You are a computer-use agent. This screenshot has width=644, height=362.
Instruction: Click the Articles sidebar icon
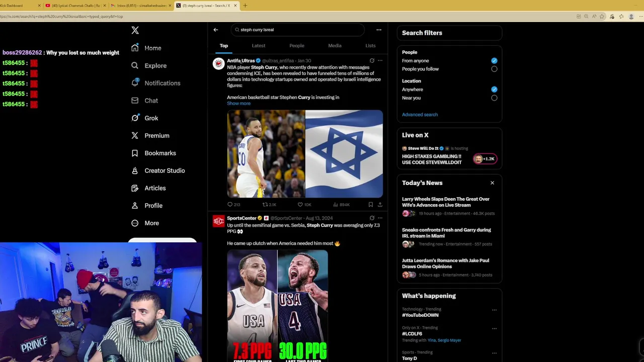[135, 188]
